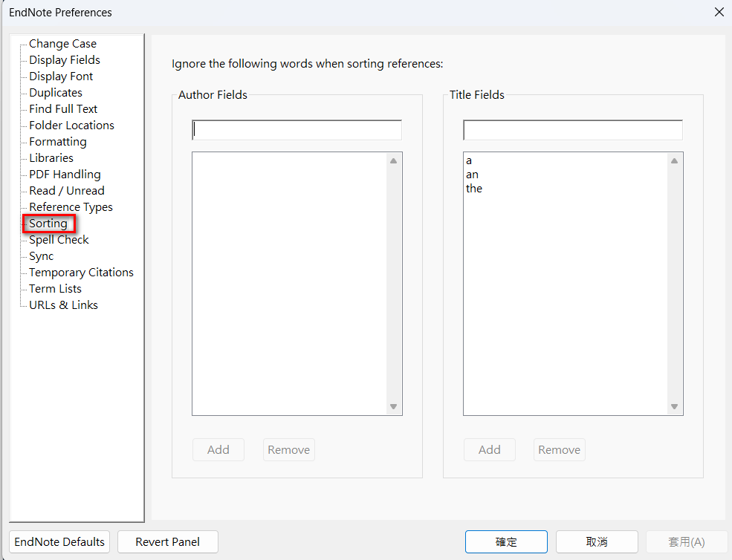Open Reference Types preferences
The height and width of the screenshot is (560, 732).
point(71,207)
